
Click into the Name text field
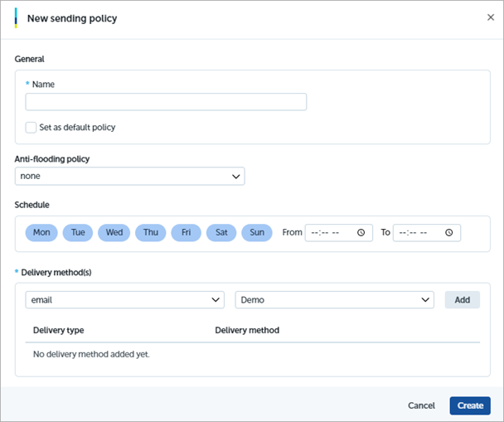tap(166, 102)
